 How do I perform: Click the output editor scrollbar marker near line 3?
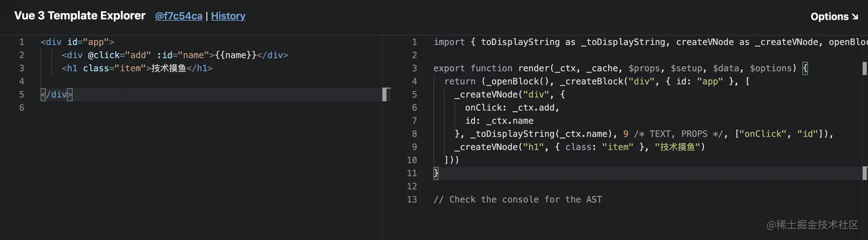pos(865,68)
